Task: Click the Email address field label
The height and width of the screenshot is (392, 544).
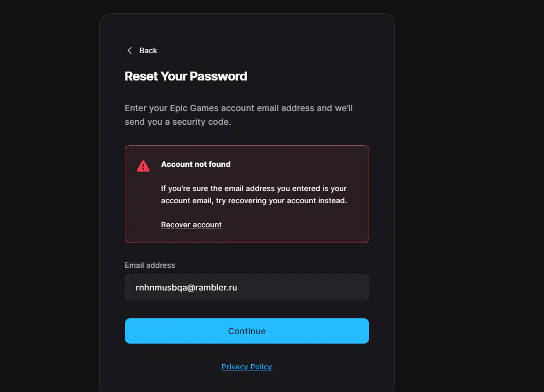Action: tap(150, 265)
